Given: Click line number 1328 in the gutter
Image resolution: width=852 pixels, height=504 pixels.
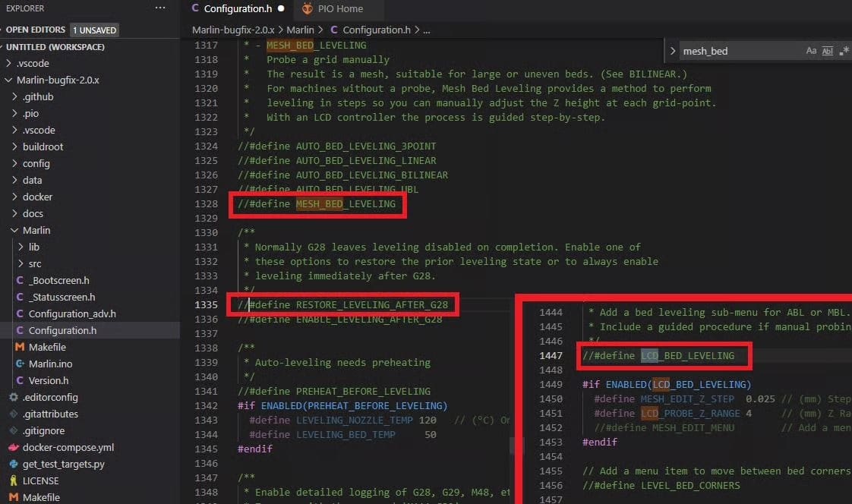Looking at the screenshot, I should click(206, 203).
